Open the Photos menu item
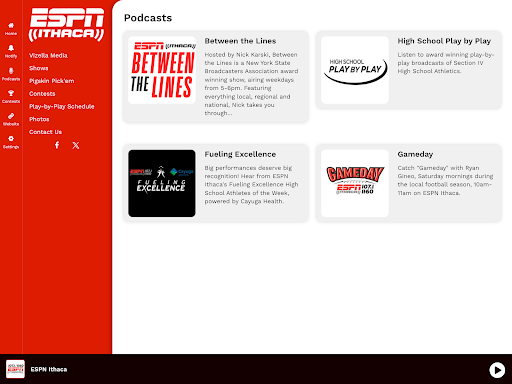 coord(39,119)
